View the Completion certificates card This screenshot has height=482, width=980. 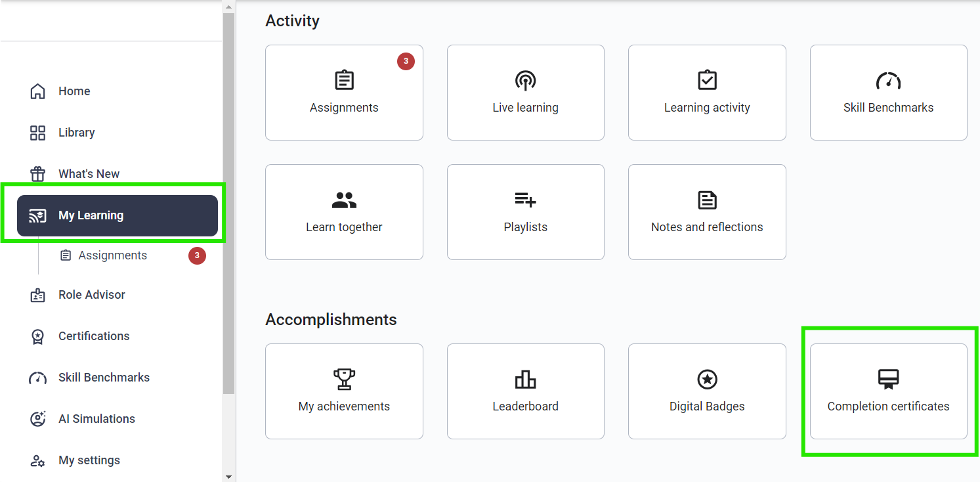888,391
